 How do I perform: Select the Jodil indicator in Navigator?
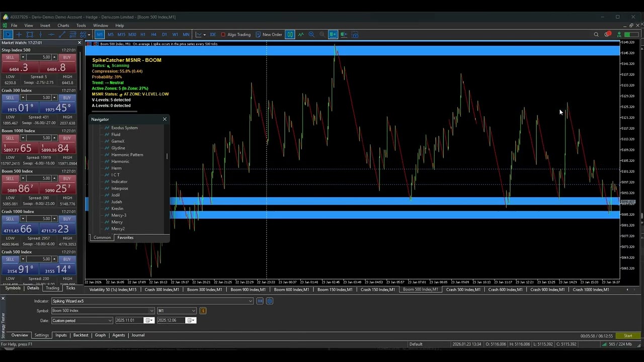pyautogui.click(x=115, y=195)
